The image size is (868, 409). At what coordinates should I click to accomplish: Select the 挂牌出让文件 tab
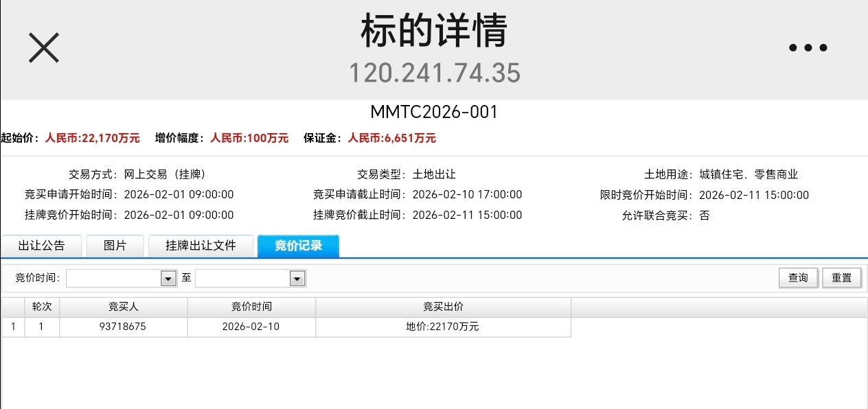pyautogui.click(x=201, y=246)
